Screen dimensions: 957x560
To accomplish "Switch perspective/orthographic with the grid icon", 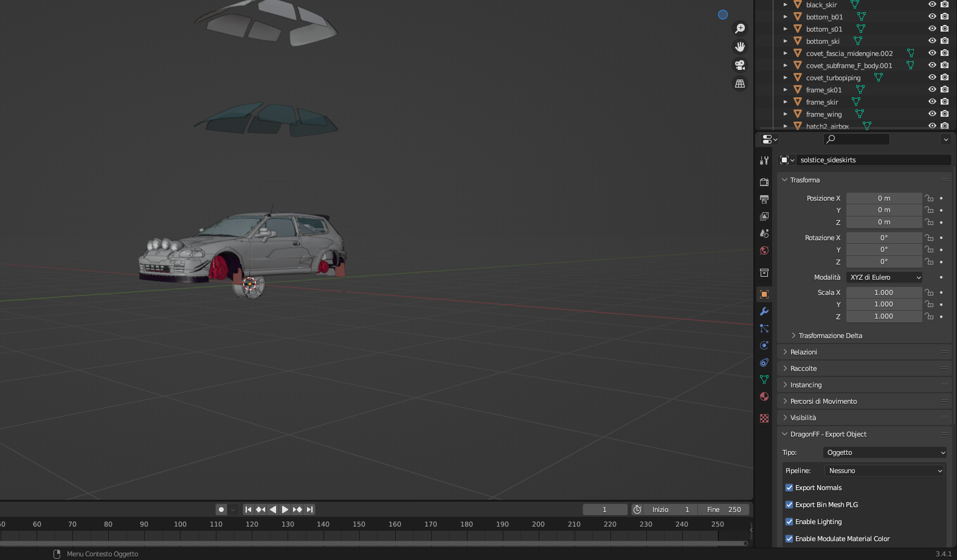I will point(740,84).
